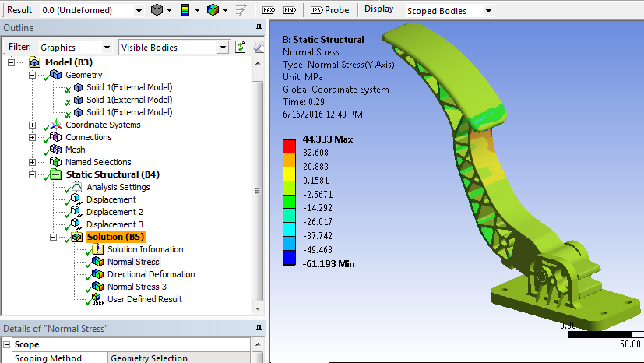The height and width of the screenshot is (363, 644).
Task: Open Solution Information
Action: click(x=146, y=250)
